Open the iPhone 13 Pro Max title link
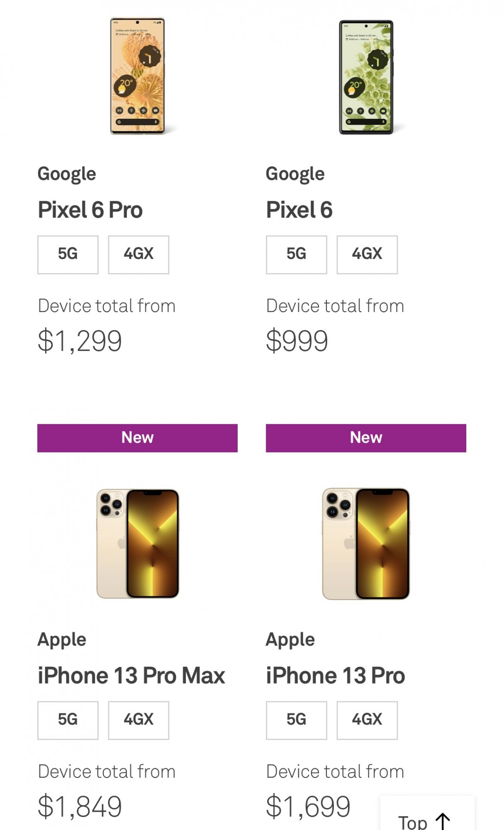 (x=131, y=676)
